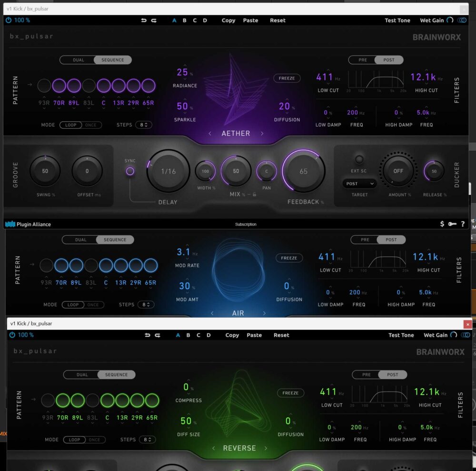476x471 pixels.
Task: Switch Air pattern to Dual mode
Action: [80, 240]
